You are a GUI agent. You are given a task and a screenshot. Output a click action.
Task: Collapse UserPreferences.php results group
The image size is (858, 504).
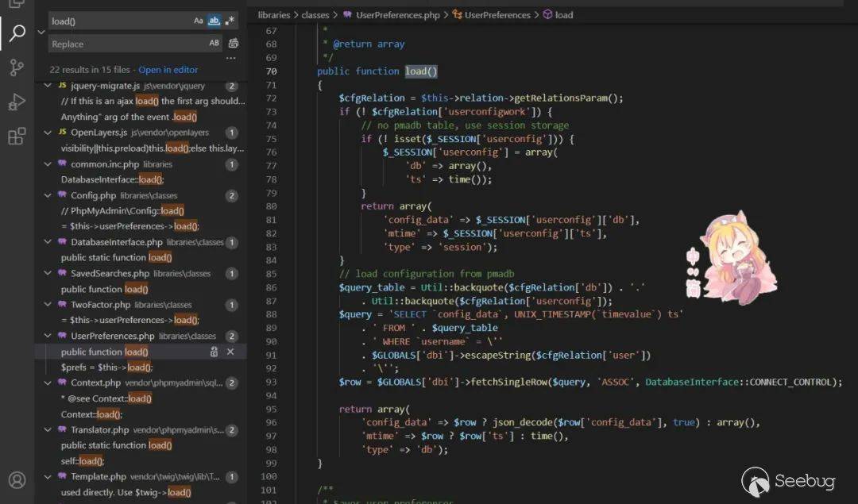click(x=49, y=337)
